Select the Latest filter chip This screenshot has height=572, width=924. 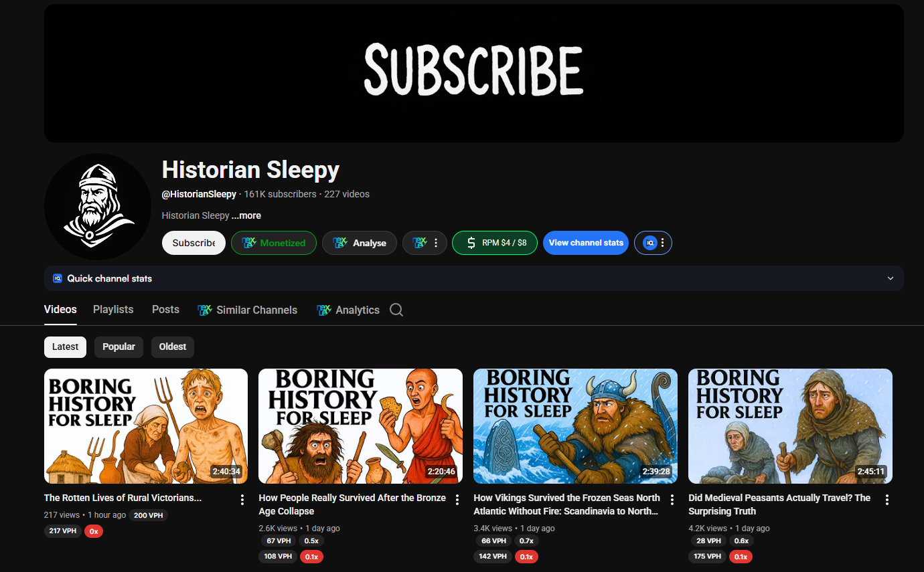click(65, 347)
